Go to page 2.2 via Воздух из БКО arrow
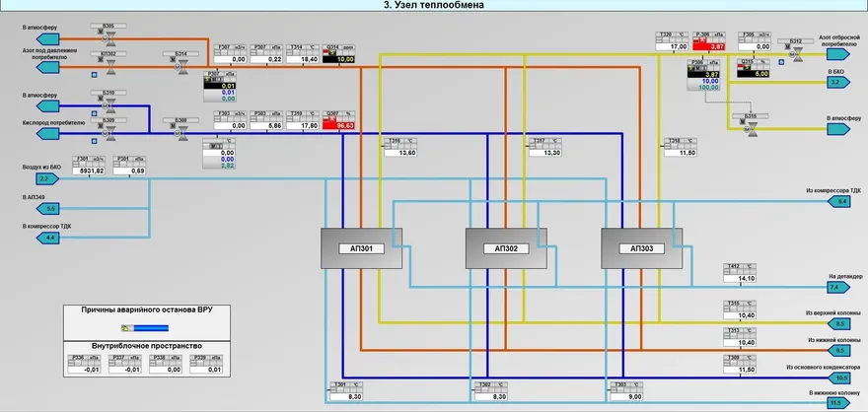868x412 pixels. click(x=47, y=179)
